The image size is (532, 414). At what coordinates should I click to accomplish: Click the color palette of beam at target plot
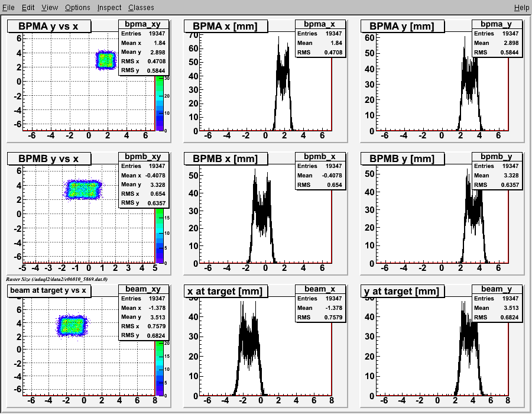point(160,368)
